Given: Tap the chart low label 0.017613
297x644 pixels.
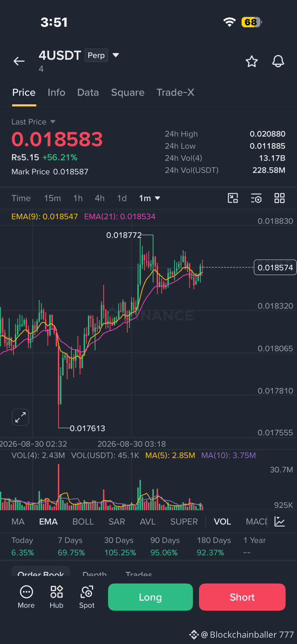Looking at the screenshot, I should point(88,428).
